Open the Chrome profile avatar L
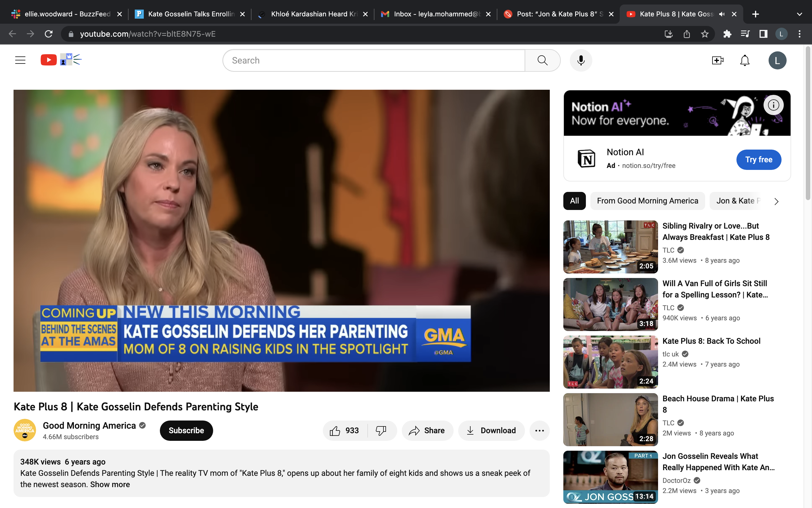812x508 pixels. tap(782, 34)
